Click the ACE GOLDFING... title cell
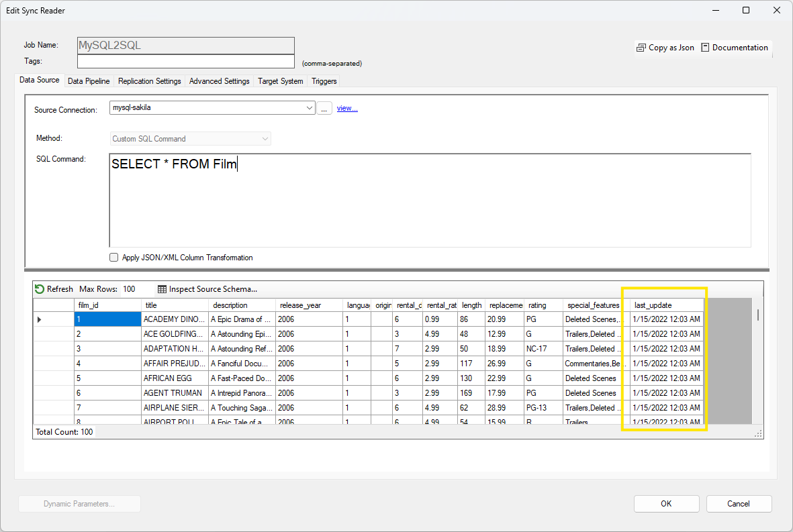 (175, 334)
